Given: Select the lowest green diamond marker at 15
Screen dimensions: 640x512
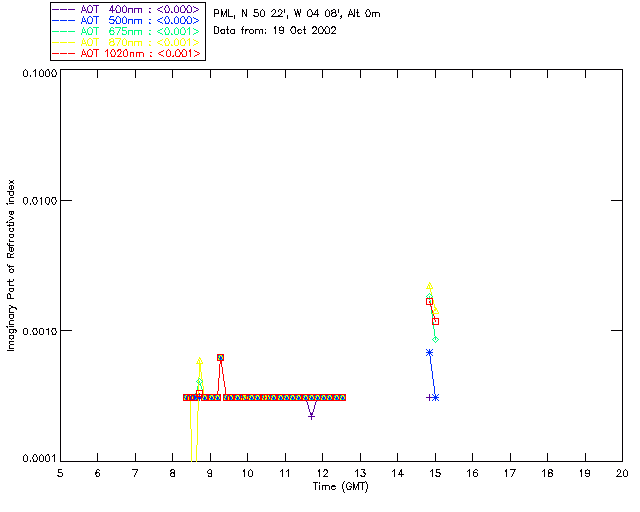Looking at the screenshot, I should pos(436,339).
